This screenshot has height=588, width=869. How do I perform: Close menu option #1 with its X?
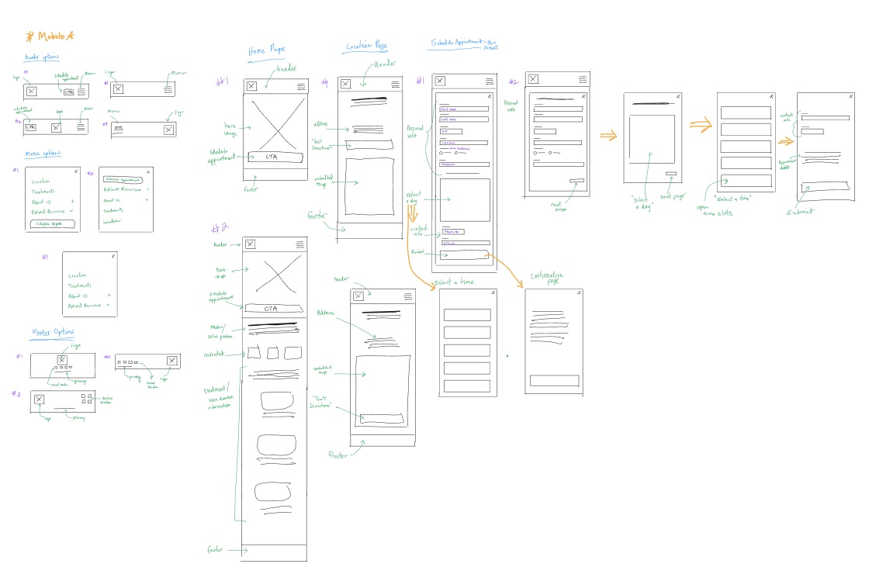[76, 171]
